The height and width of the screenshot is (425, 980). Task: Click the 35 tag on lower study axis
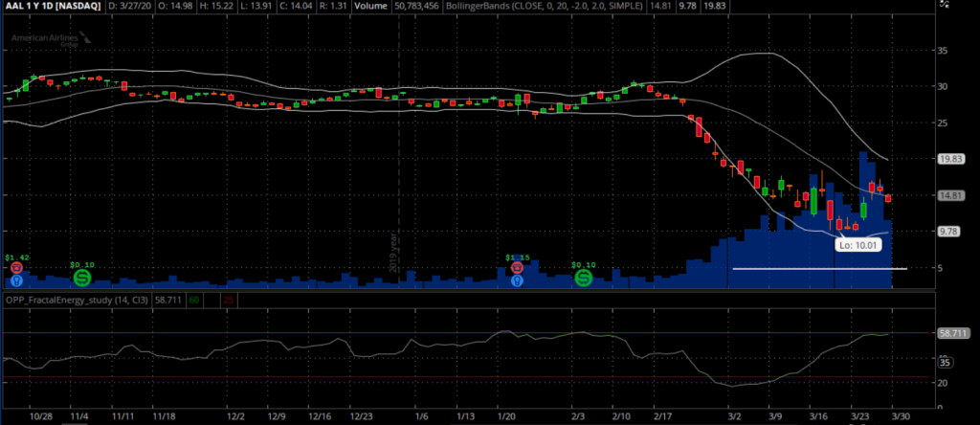tap(946, 363)
